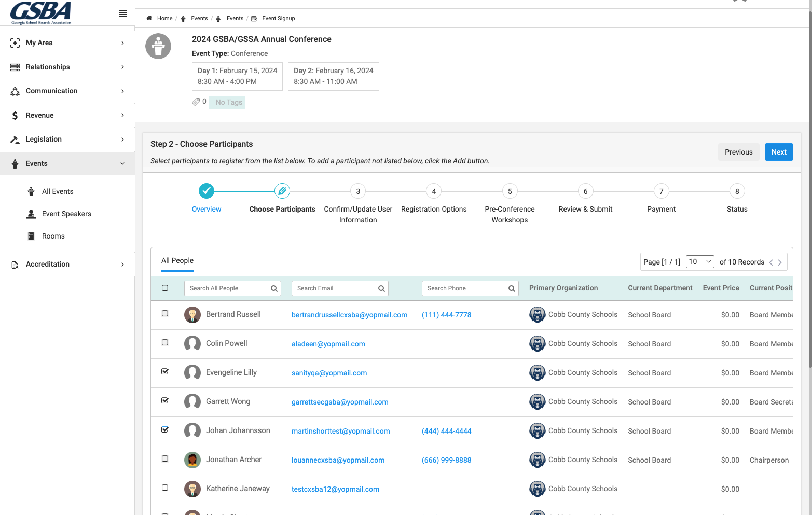Viewport: 812px width, 515px height.
Task: Select the All People tab
Action: click(x=177, y=261)
